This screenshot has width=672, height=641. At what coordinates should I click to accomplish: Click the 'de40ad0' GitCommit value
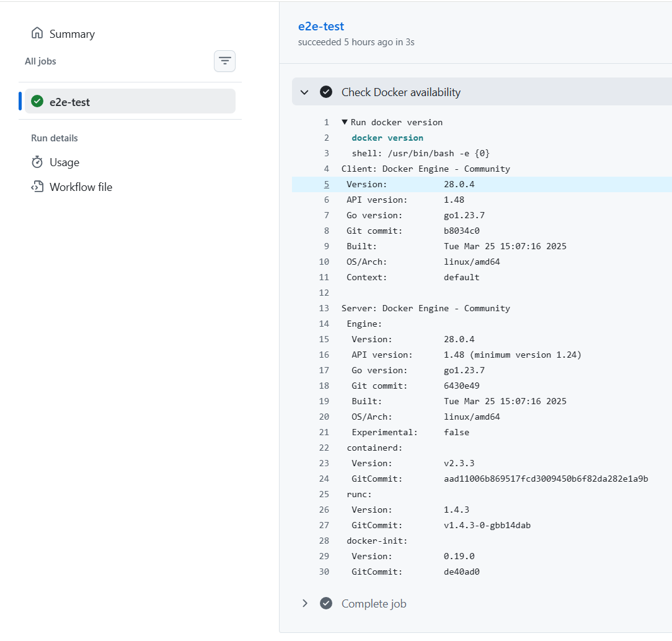click(x=462, y=572)
